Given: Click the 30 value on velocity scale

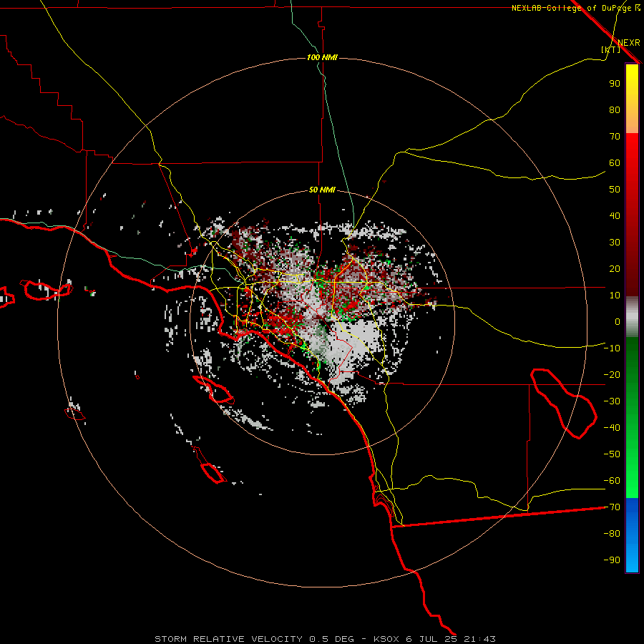Looking at the screenshot, I should 615,243.
